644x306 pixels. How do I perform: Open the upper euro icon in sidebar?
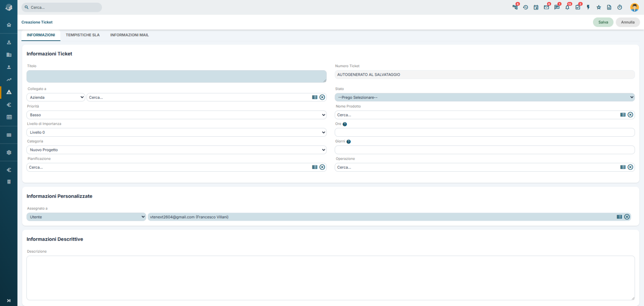click(9, 105)
